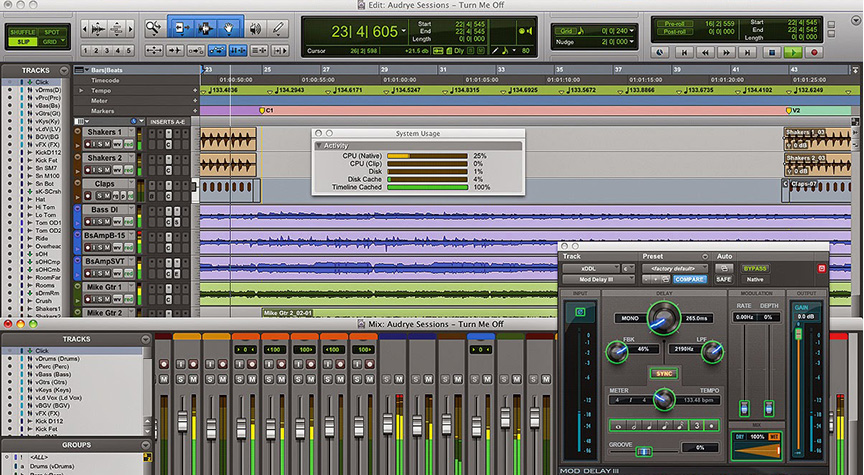Viewport: 864px width, 475px height.
Task: Enable Shuffle edit mode
Action: [x=21, y=31]
